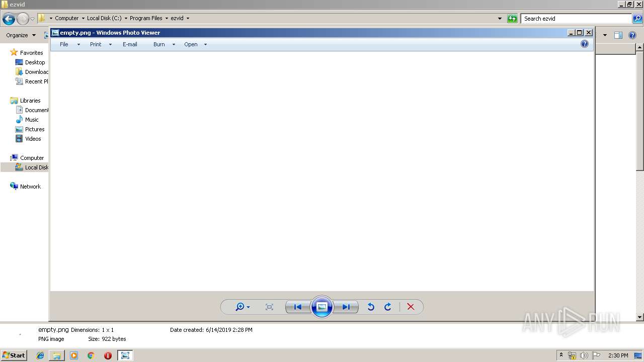The height and width of the screenshot is (362, 644).
Task: Go to the next image
Action: point(346,307)
